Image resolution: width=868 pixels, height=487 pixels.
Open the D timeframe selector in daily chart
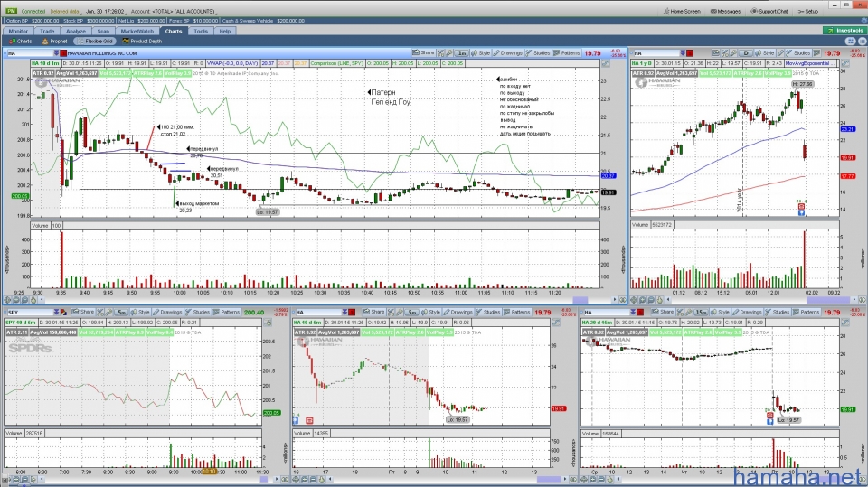pyautogui.click(x=746, y=53)
